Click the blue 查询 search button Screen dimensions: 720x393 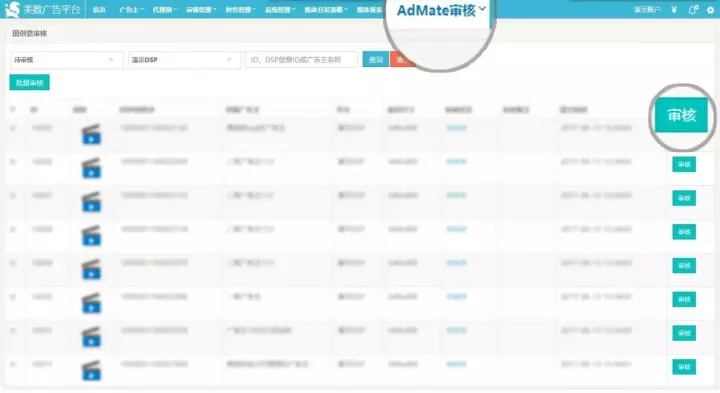point(376,60)
